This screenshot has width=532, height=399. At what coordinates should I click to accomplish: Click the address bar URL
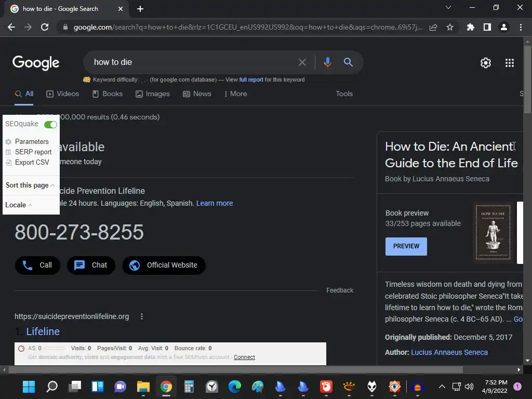[248, 27]
